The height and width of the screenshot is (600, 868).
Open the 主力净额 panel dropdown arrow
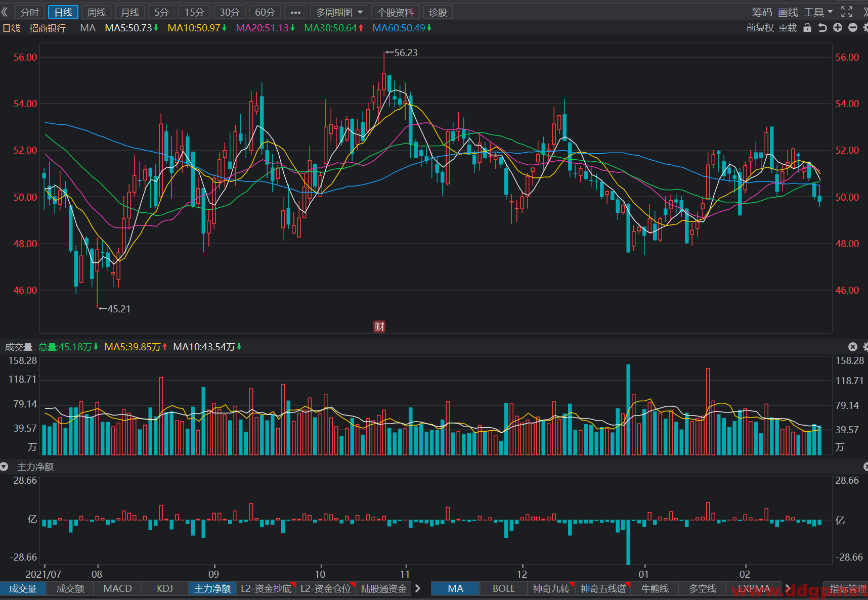tap(5, 467)
